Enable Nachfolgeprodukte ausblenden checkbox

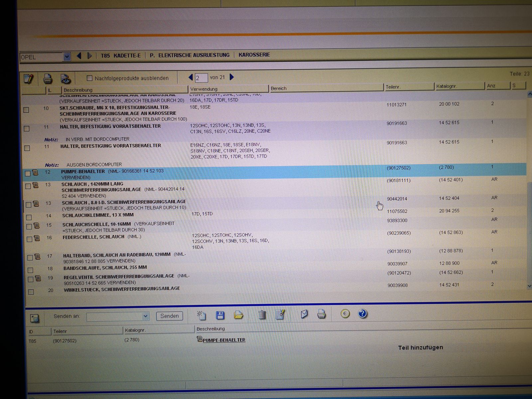pyautogui.click(x=89, y=78)
